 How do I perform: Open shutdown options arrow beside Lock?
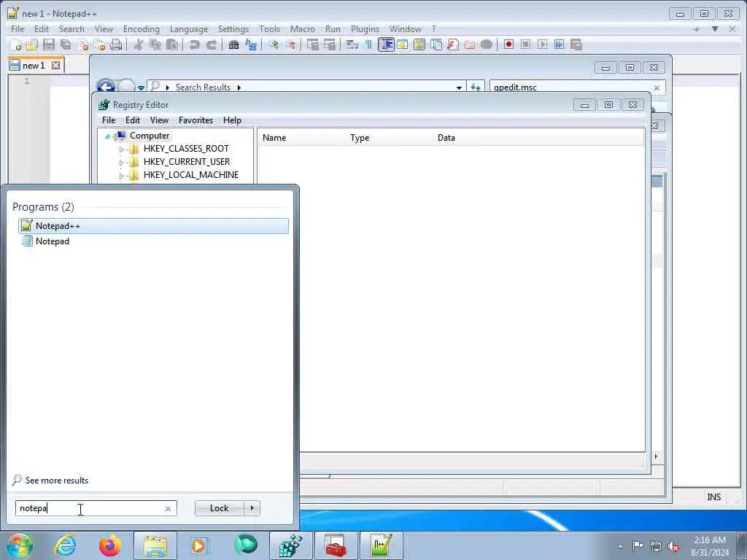252,508
